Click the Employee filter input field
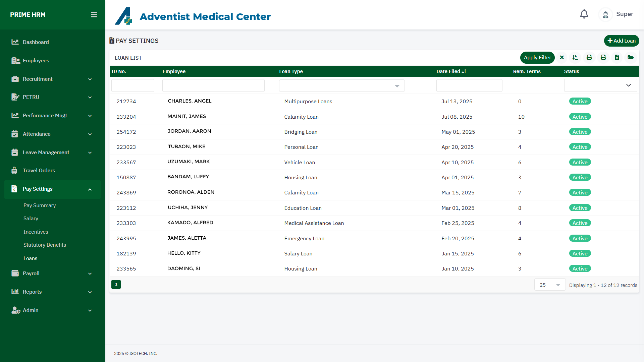The height and width of the screenshot is (362, 644). point(213,86)
